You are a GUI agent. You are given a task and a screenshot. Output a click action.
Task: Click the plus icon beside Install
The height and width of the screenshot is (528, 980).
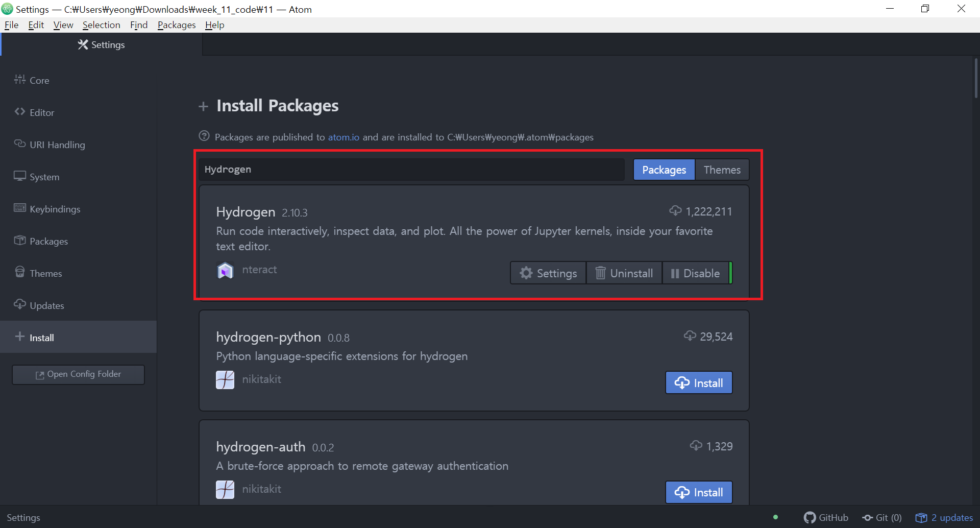click(x=20, y=337)
